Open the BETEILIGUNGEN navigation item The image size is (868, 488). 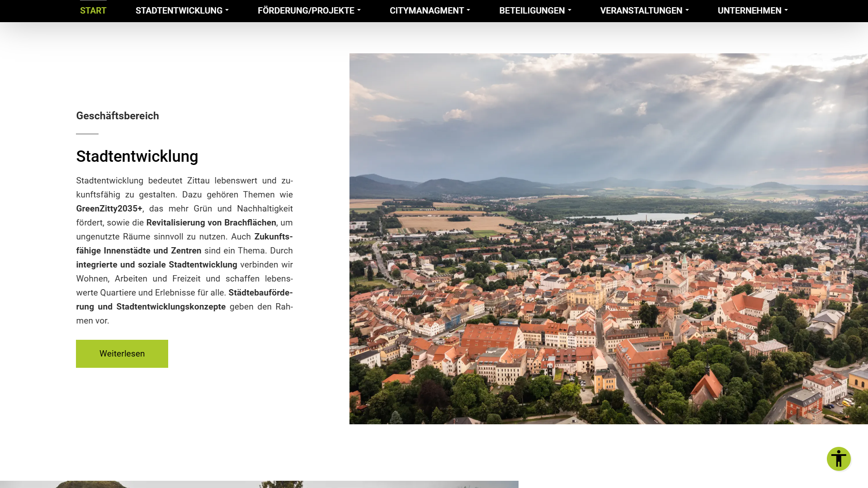click(x=535, y=10)
